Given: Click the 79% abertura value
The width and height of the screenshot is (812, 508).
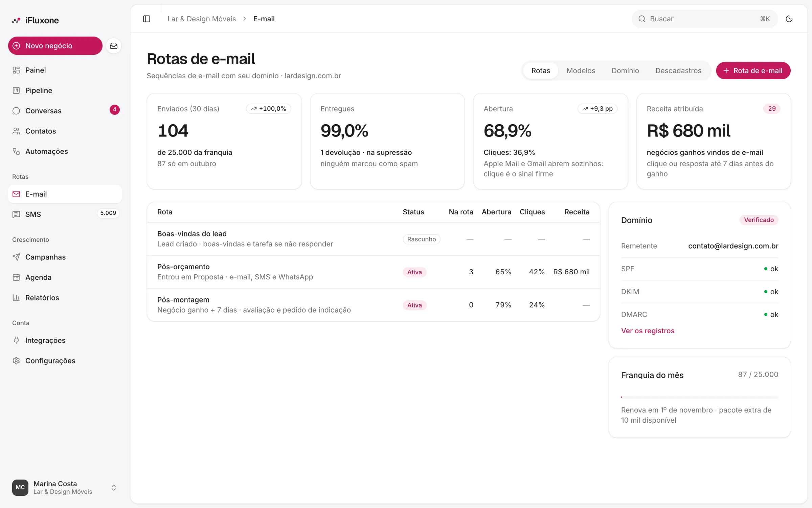Looking at the screenshot, I should point(503,305).
